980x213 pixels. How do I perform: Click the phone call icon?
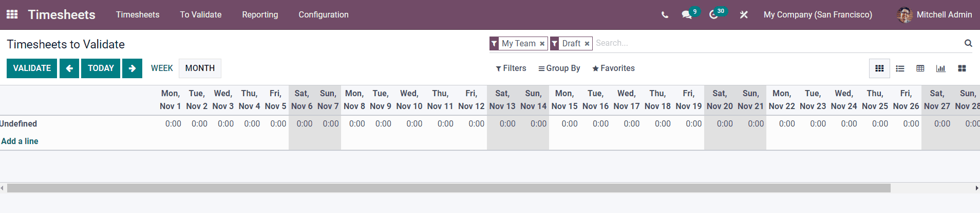(665, 15)
